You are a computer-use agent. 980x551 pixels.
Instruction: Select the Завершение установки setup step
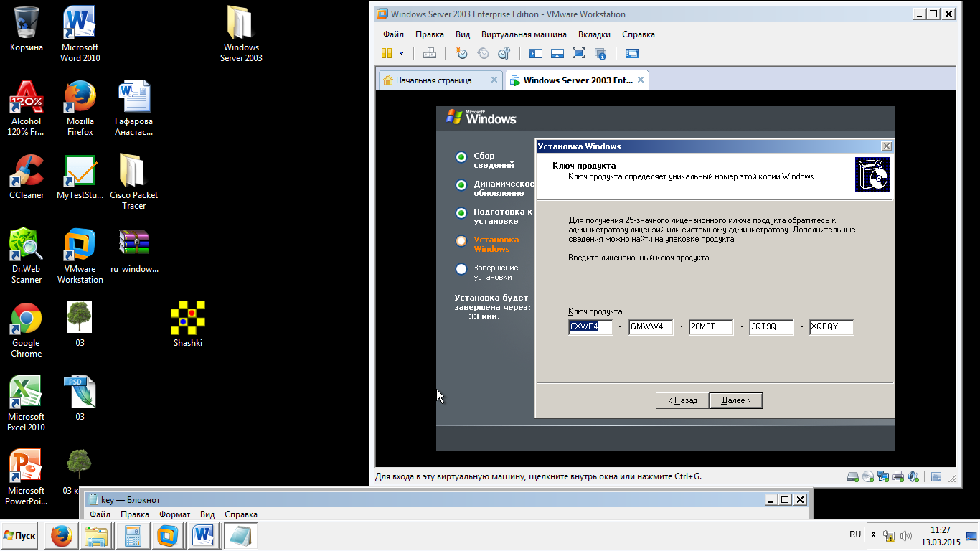pos(487,273)
